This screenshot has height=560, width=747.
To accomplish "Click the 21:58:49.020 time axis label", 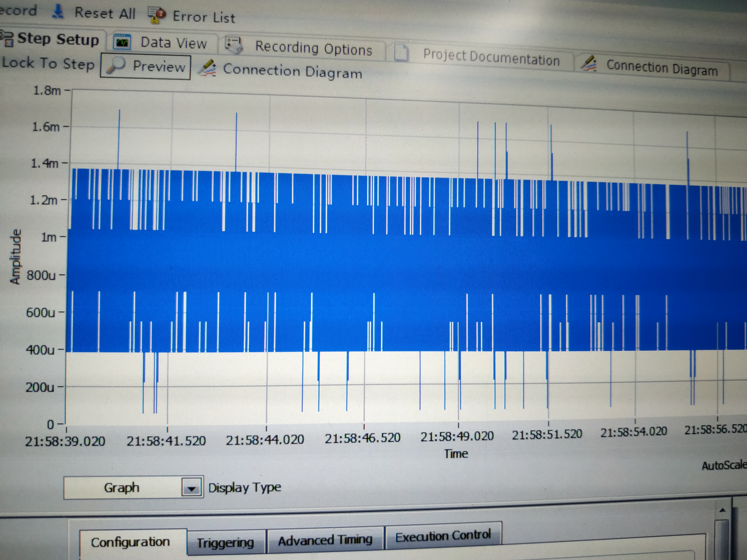I will point(457,436).
